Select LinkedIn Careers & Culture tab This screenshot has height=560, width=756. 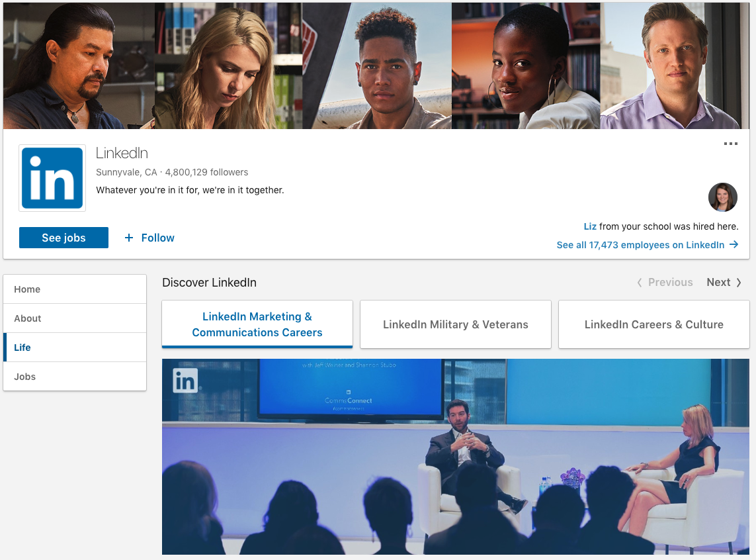(x=653, y=324)
